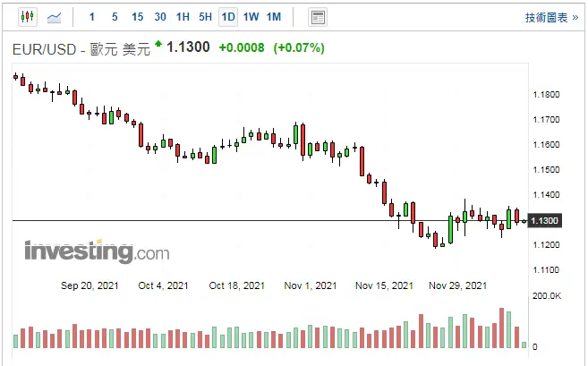Select the 5 minute timeframe
The image size is (588, 366).
(x=115, y=17)
